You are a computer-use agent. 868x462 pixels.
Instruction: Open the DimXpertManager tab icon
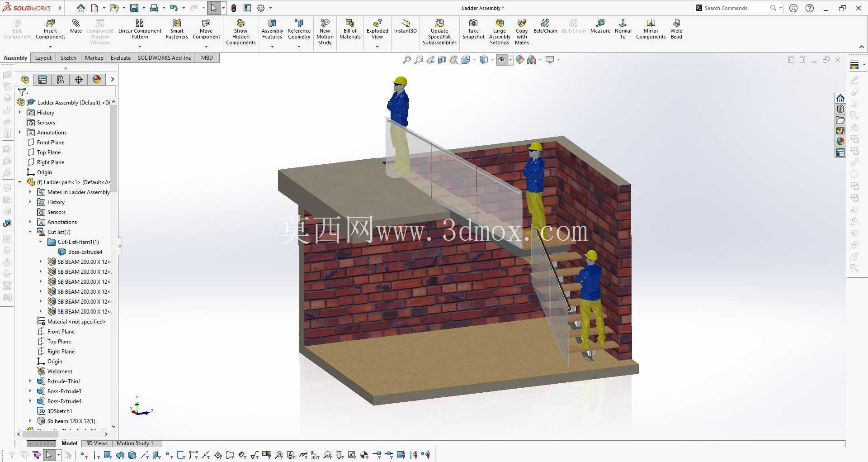[x=79, y=80]
